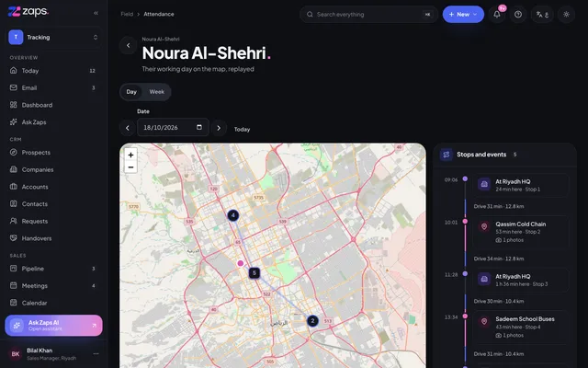Open the New dropdown button
Screen dimensions: 588x368
(x=463, y=15)
